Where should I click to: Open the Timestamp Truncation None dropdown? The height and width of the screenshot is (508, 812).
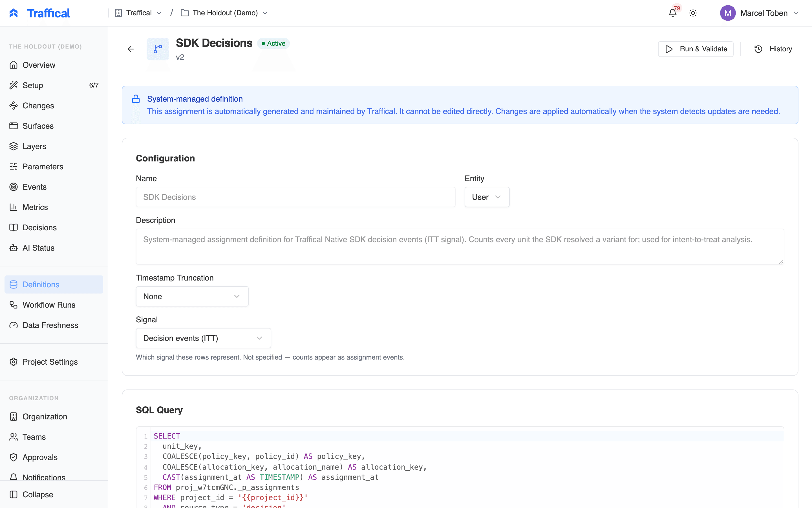[x=192, y=296]
